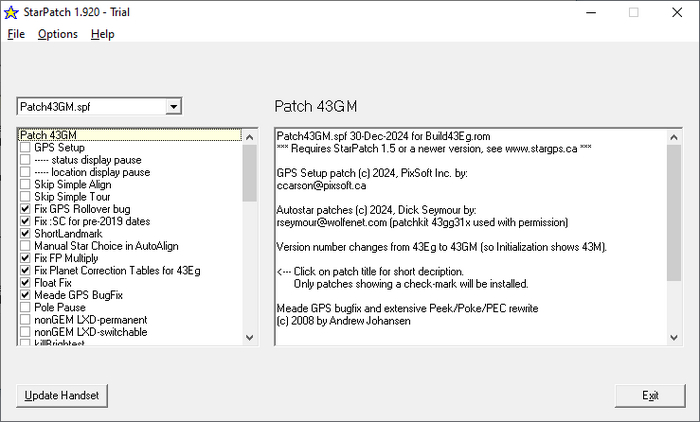Minimize the StarPatch window

point(591,13)
